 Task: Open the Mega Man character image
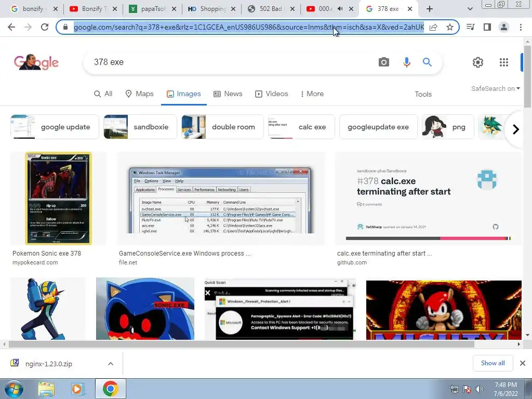[x=48, y=309]
